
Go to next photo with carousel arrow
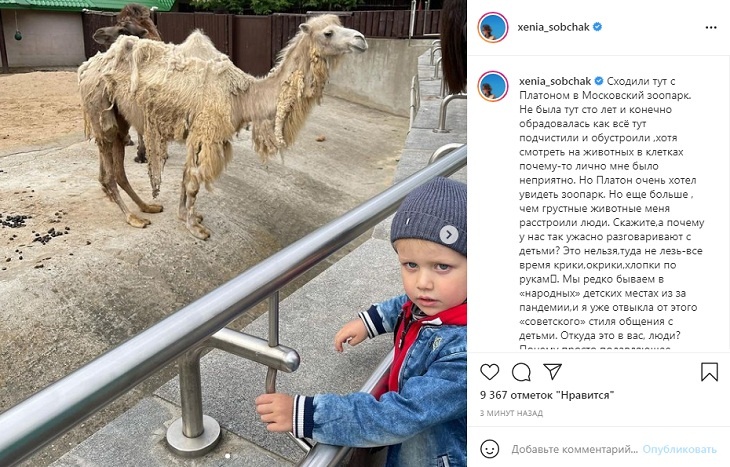click(x=449, y=235)
